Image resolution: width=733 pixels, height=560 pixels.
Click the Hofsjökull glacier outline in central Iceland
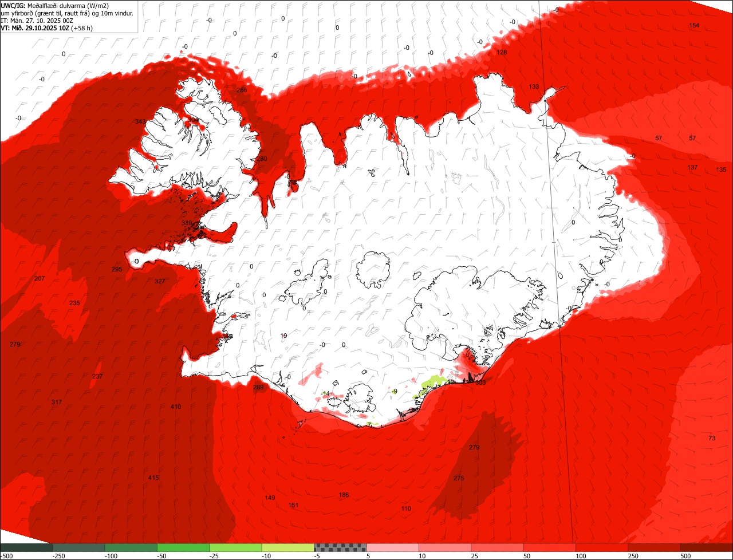[373, 269]
